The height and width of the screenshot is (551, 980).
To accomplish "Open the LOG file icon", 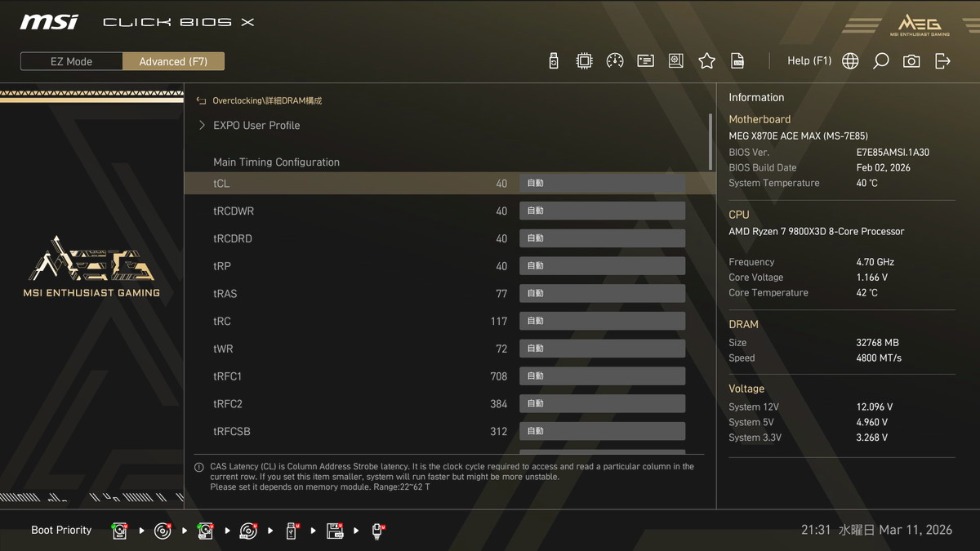I will pyautogui.click(x=737, y=61).
